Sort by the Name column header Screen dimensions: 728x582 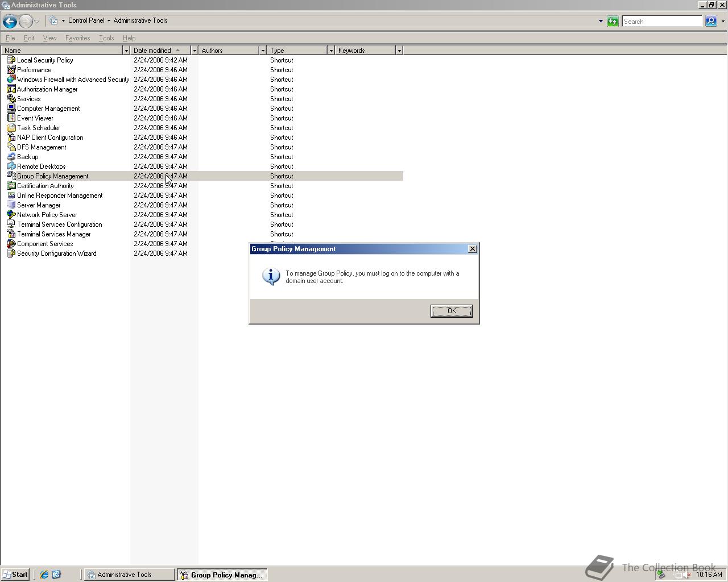point(61,51)
